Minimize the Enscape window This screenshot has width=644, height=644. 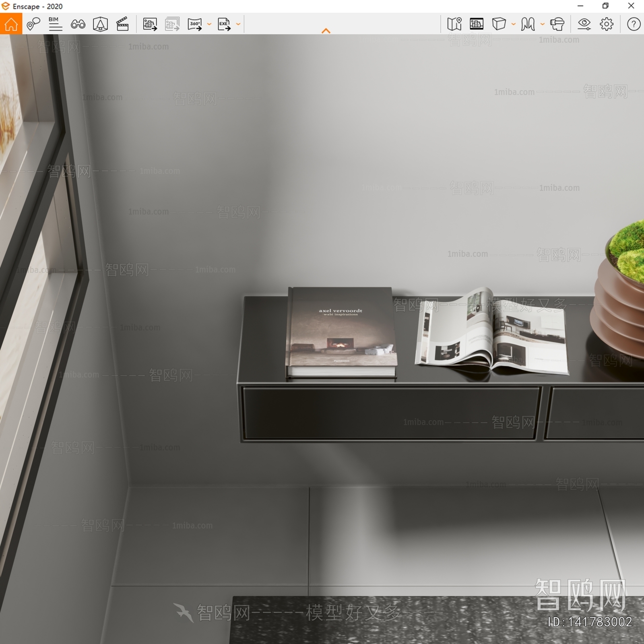point(580,6)
